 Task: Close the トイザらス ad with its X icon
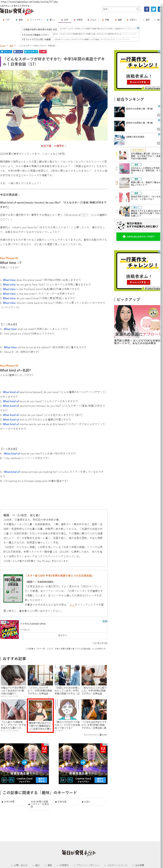pyautogui.click(x=106, y=621)
